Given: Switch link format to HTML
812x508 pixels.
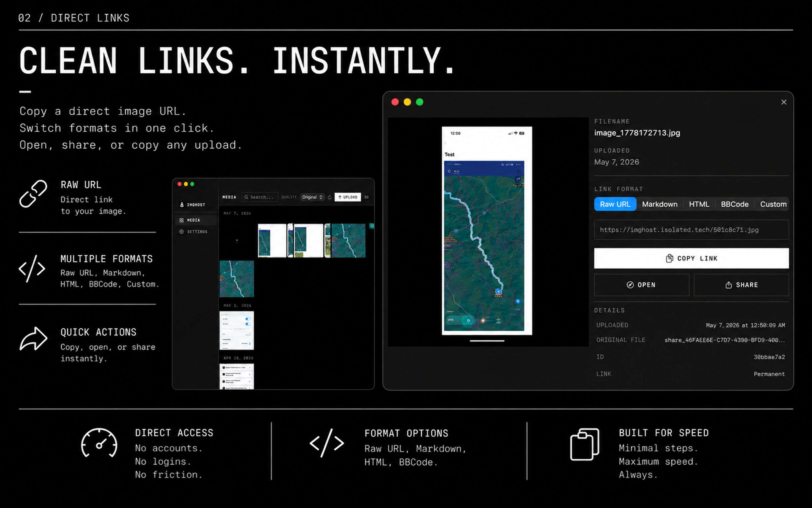Looking at the screenshot, I should coord(699,204).
